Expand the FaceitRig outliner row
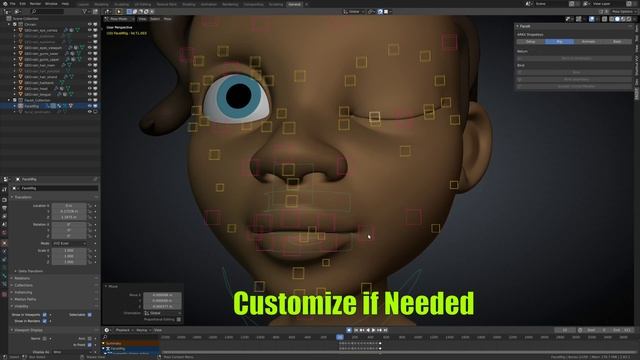This screenshot has height=360, width=640. click(15, 106)
